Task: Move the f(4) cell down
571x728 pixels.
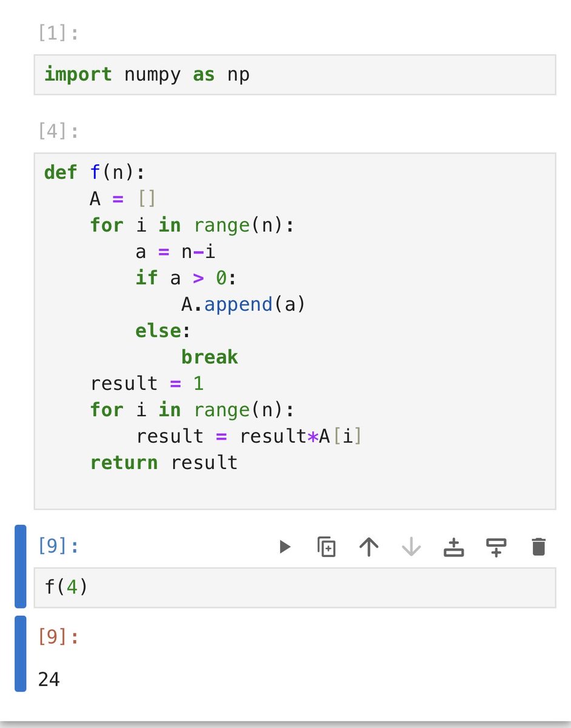Action: click(411, 547)
